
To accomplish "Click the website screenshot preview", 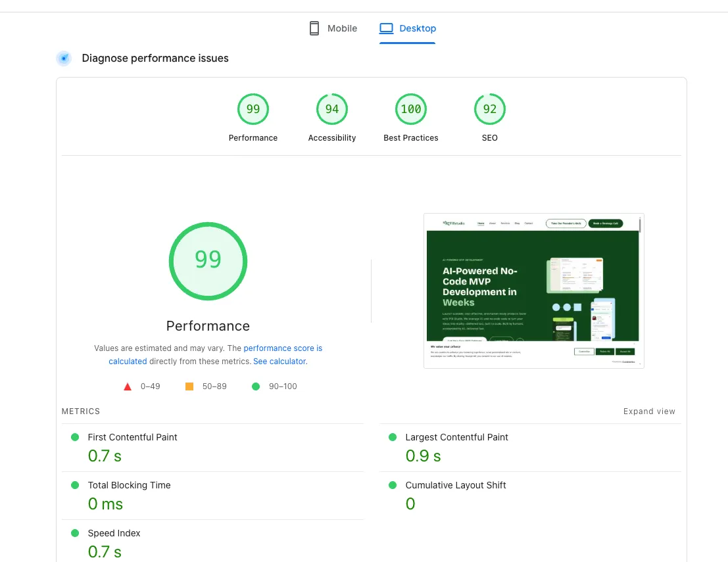I will coord(533,291).
